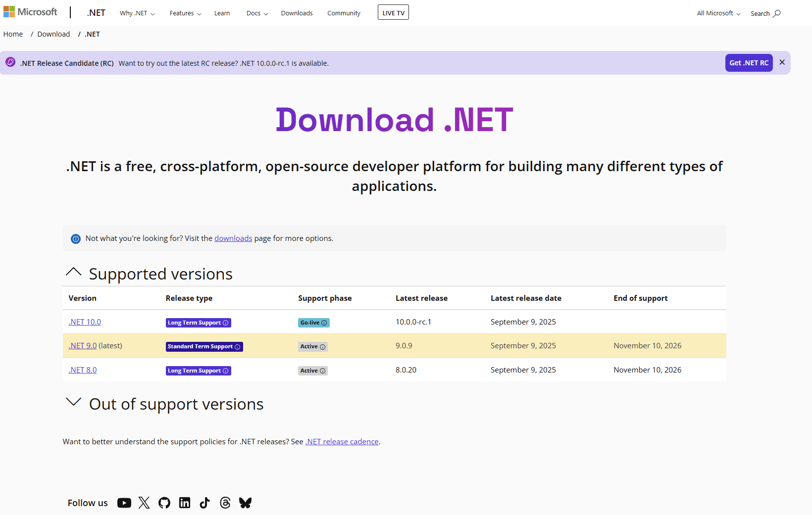Open the .NET release cadence link
The height and width of the screenshot is (515, 812).
[342, 442]
